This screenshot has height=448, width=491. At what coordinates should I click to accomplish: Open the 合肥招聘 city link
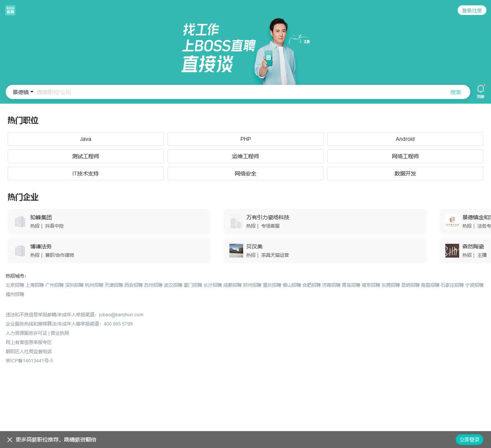point(311,285)
